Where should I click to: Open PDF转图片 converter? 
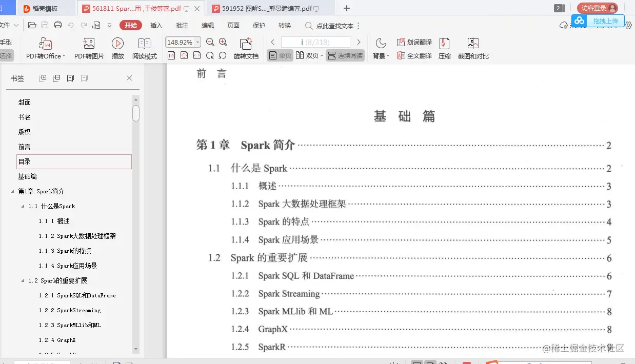coord(89,49)
